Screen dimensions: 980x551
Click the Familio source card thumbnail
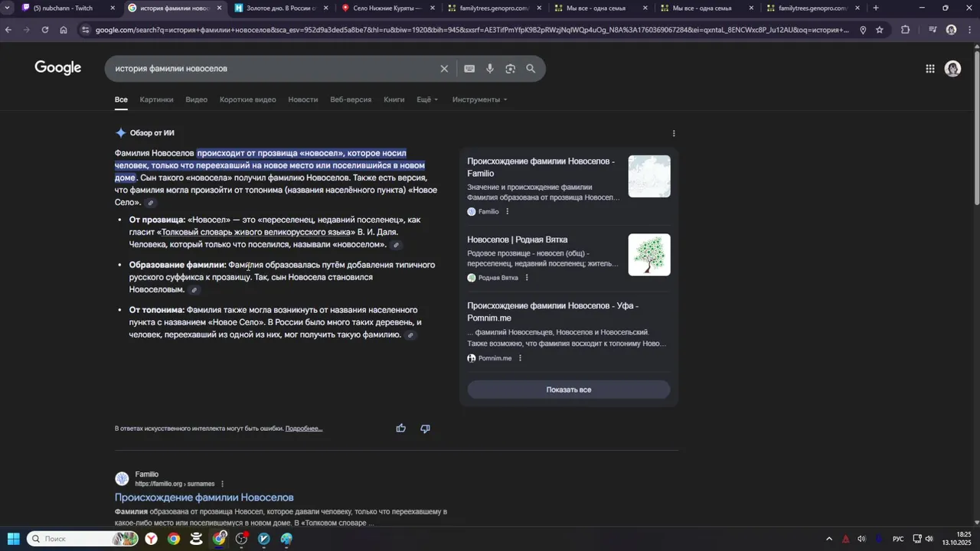(649, 176)
